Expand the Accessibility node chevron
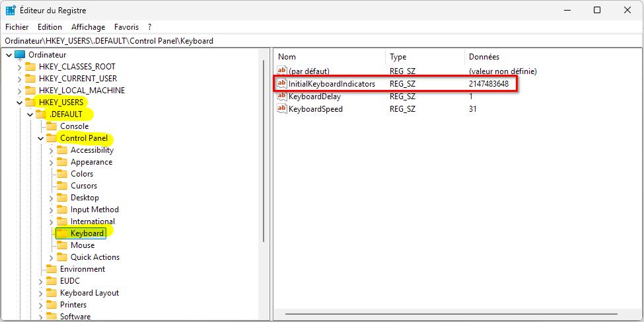This screenshot has height=322, width=644. (51, 151)
